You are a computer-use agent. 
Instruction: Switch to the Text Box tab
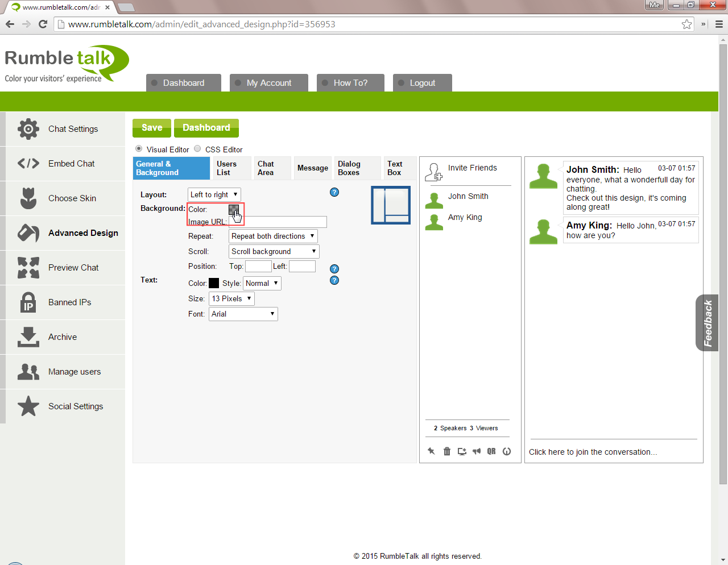(x=400, y=168)
